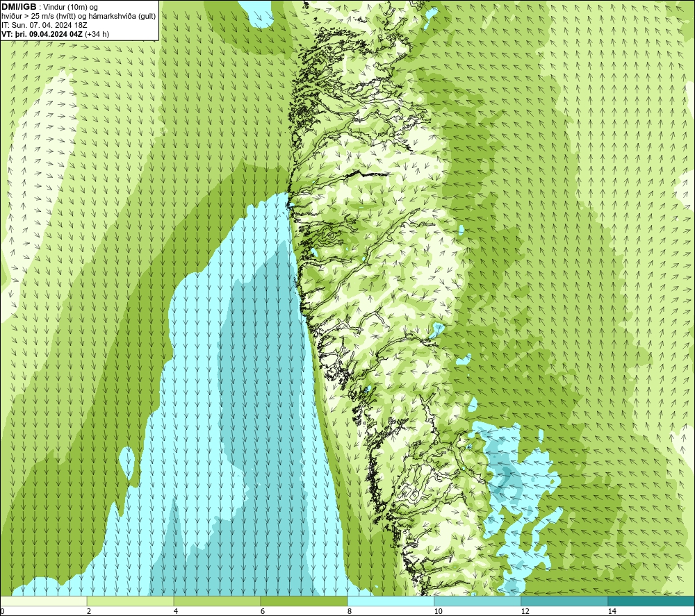Click the scale label '12'
Viewport: 695px width, 616px height.
tap(525, 611)
